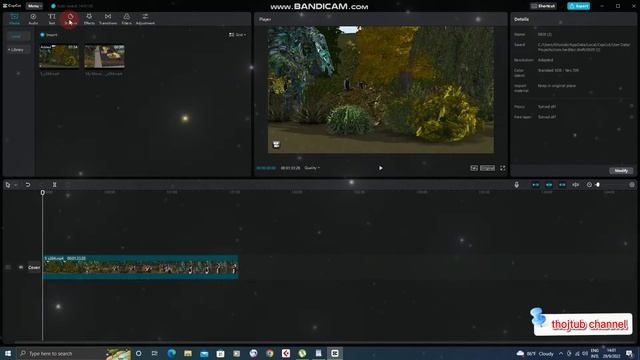Select the first added garden clip thumbnail

(59, 56)
